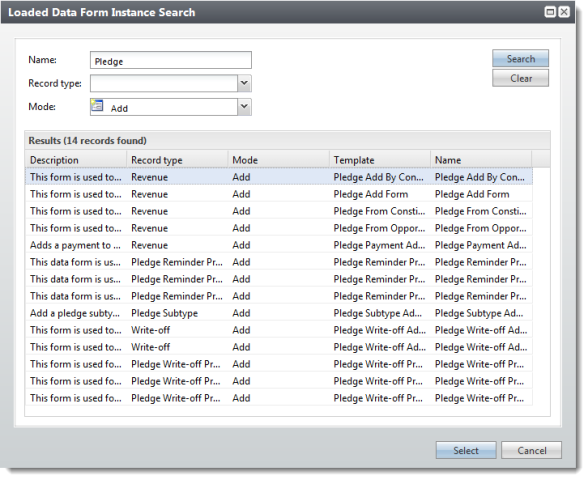Confirm with the Select button
Screen dimensions: 588x480
tap(466, 450)
